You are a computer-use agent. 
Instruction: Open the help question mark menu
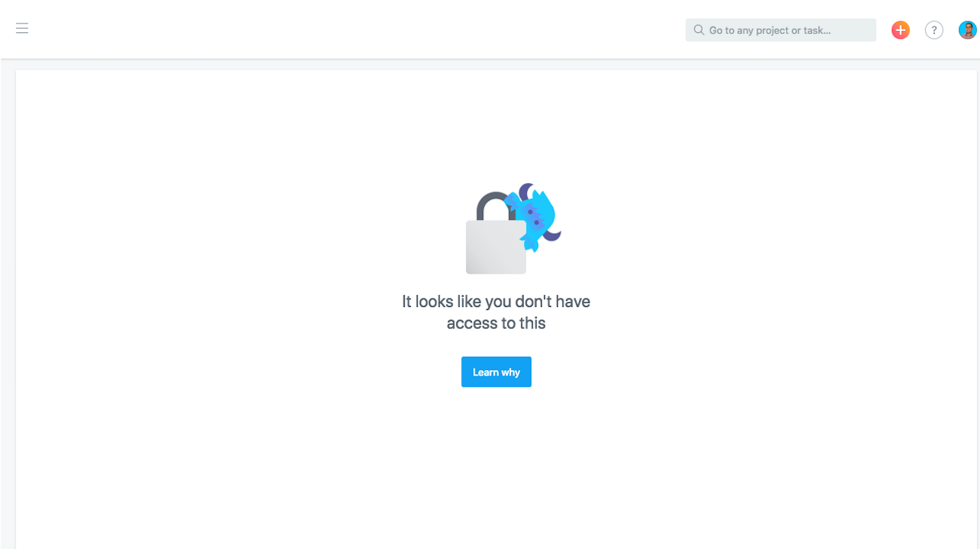[934, 30]
